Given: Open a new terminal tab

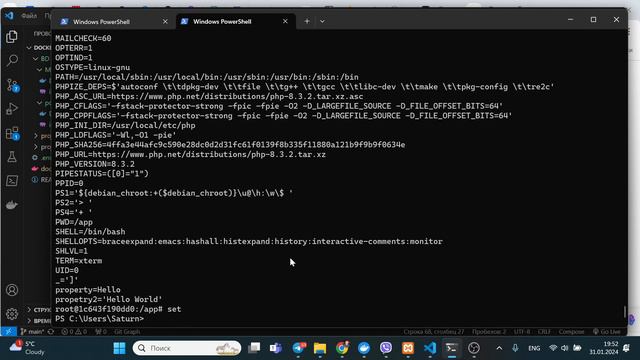Looking at the screenshot, I should 307,21.
